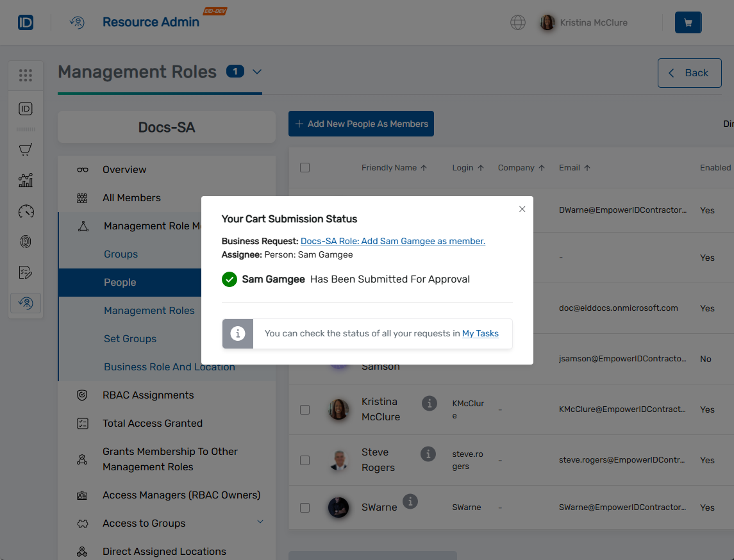Expand the Management Roles title dropdown
The width and height of the screenshot is (734, 560).
(257, 72)
